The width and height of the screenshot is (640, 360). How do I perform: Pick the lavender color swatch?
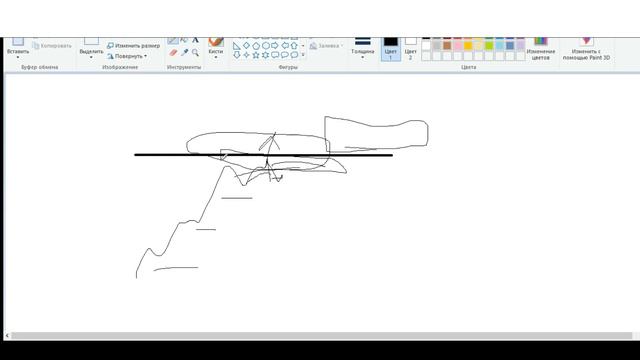(520, 46)
